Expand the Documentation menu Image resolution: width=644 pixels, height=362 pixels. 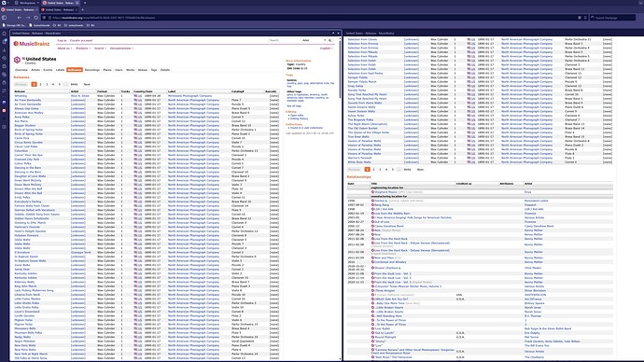click(x=121, y=48)
